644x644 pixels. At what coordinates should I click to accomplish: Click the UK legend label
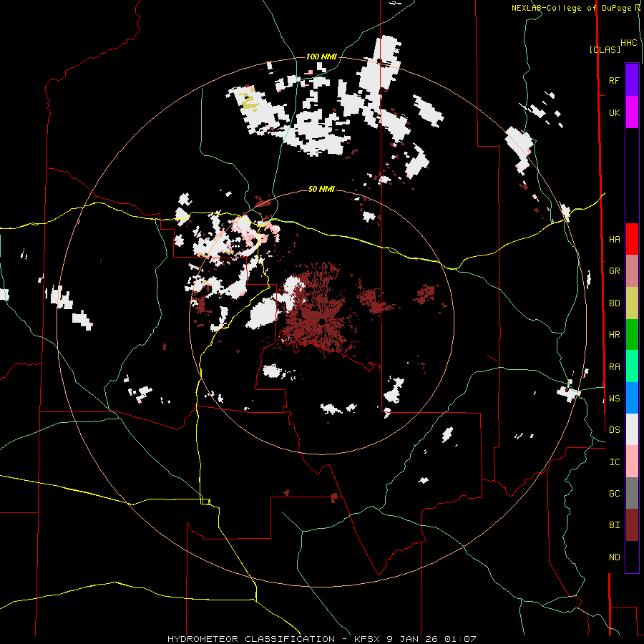point(614,112)
